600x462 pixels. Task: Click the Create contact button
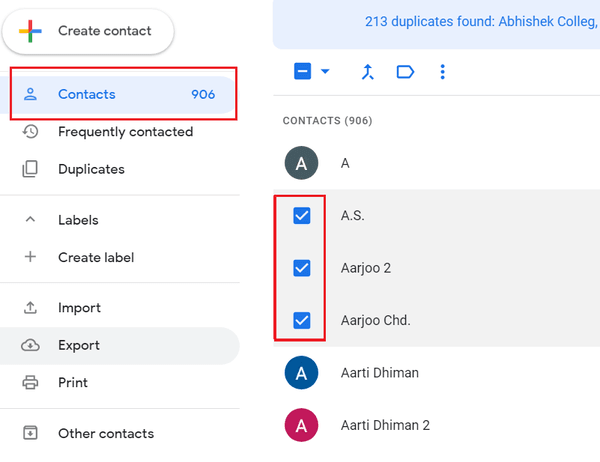coord(88,31)
